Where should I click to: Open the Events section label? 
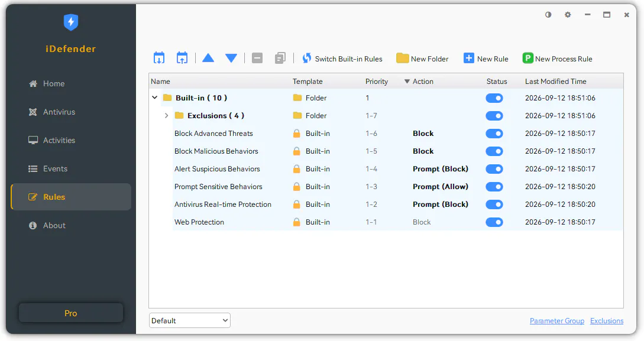55,168
